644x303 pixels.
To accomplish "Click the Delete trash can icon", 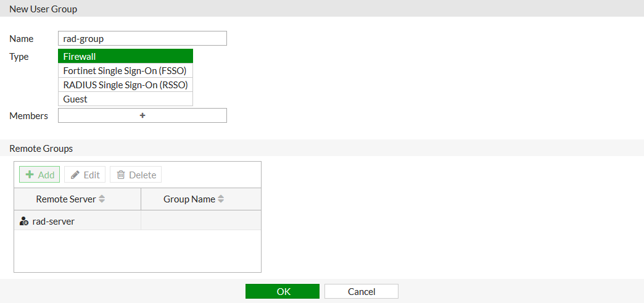I will (x=121, y=175).
